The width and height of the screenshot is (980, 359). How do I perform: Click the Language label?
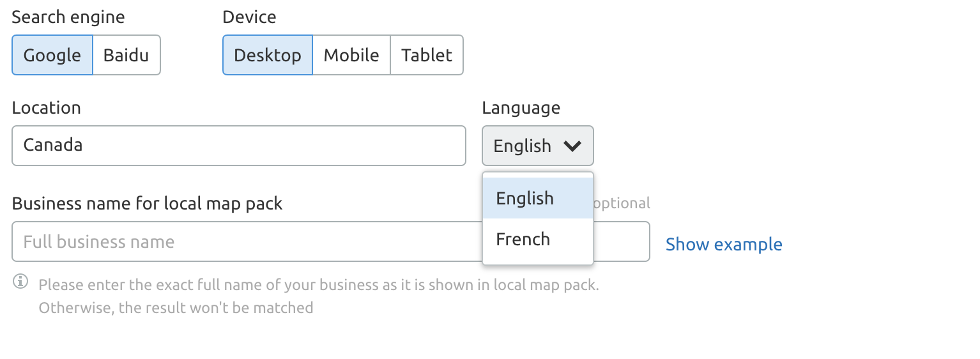point(521,108)
